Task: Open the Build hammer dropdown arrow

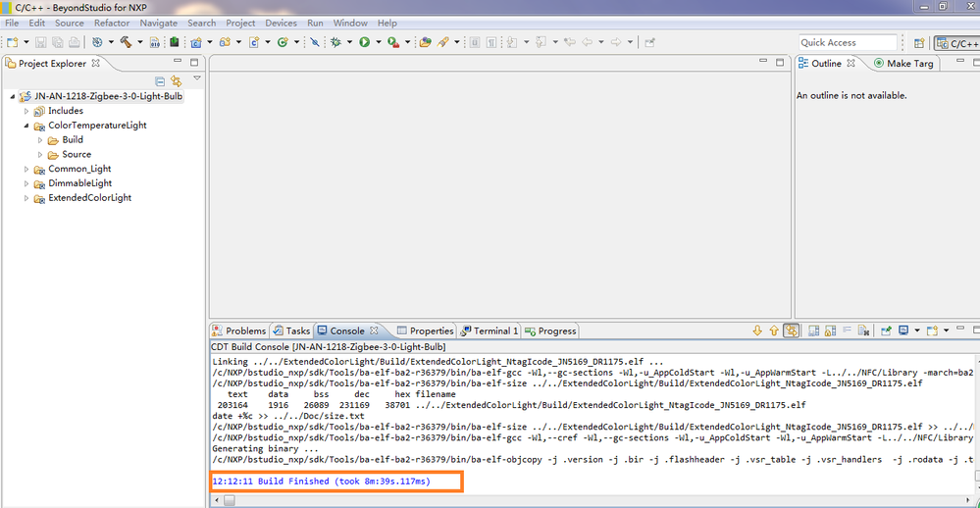Action: coord(140,42)
